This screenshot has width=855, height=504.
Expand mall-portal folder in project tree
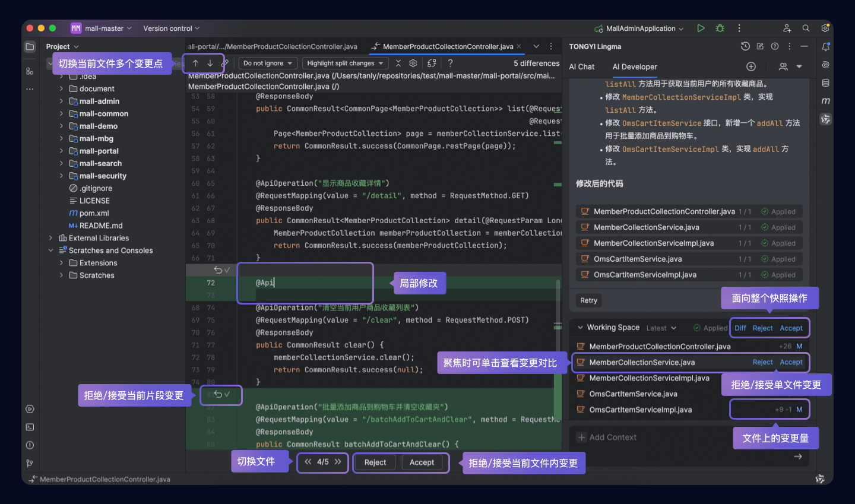(x=61, y=151)
